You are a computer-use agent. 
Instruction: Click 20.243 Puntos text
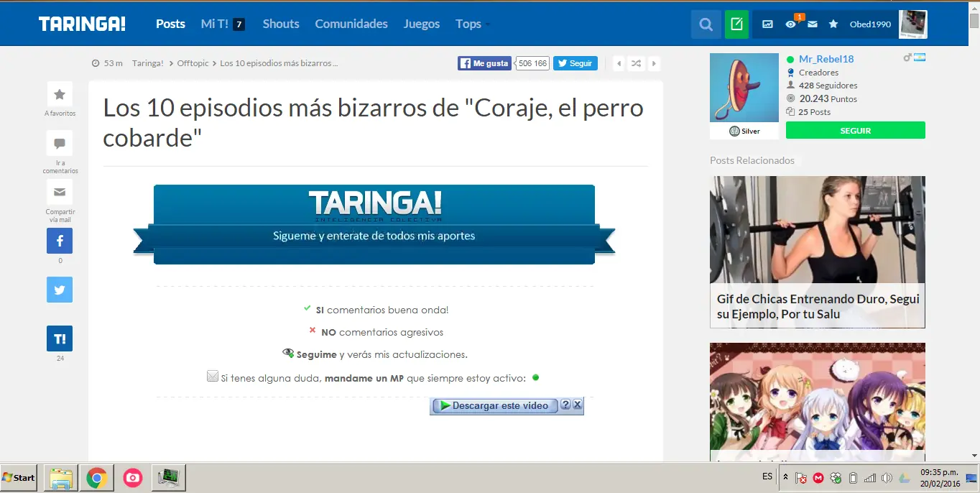coord(828,99)
